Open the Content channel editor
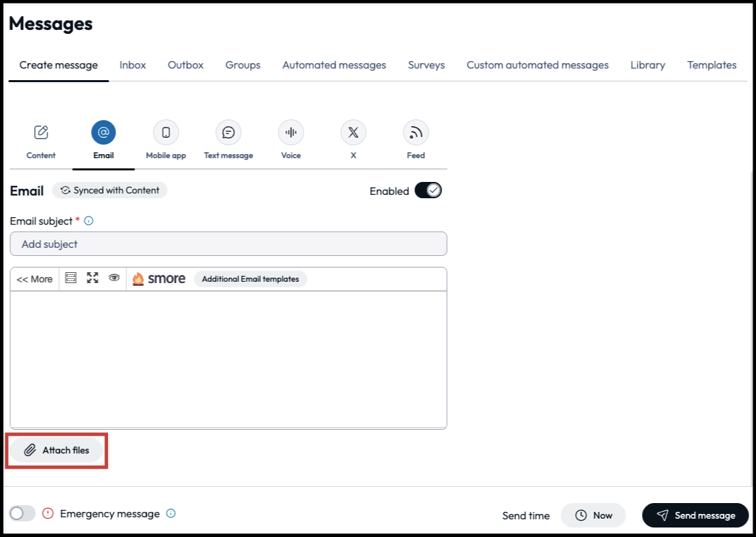Screen dimensions: 756x537 40,132
